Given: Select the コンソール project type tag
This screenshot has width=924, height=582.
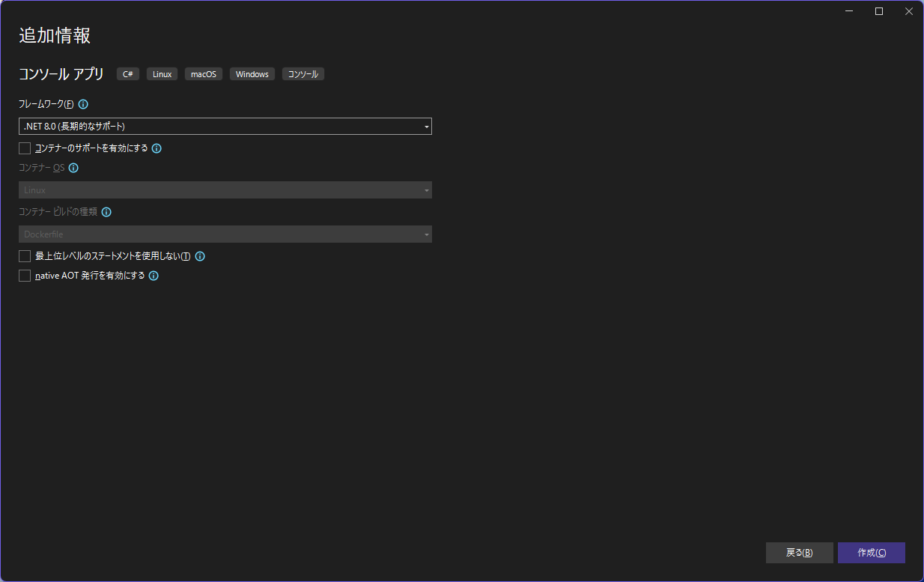Looking at the screenshot, I should (303, 73).
